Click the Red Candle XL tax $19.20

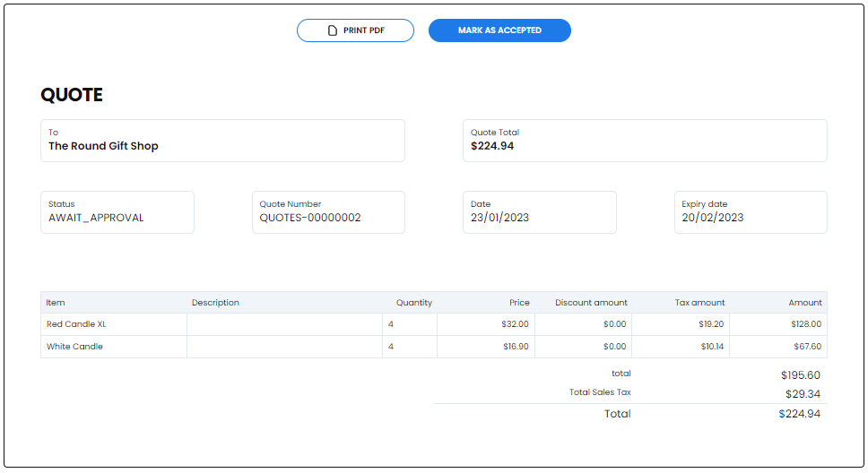point(711,324)
